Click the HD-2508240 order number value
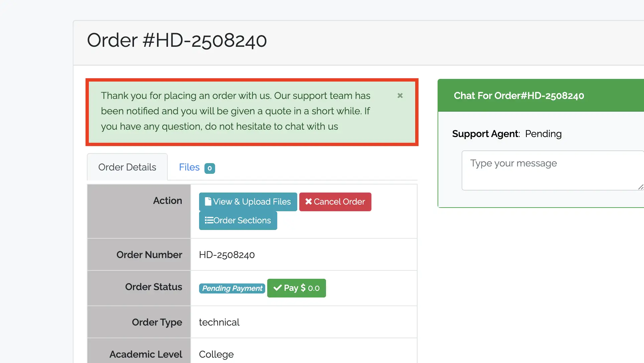 [x=226, y=255]
